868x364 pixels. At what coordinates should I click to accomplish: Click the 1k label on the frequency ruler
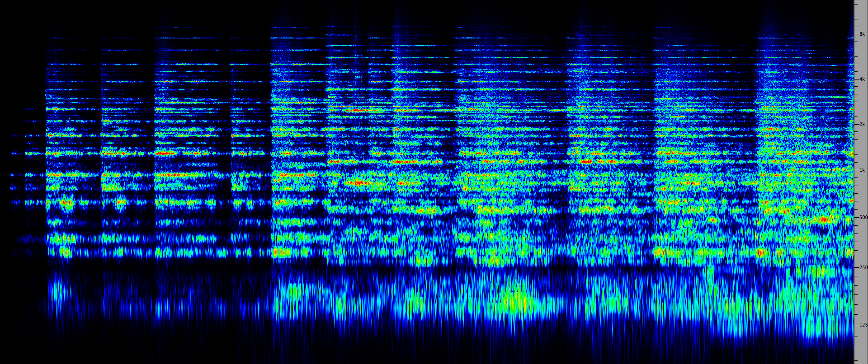point(862,170)
